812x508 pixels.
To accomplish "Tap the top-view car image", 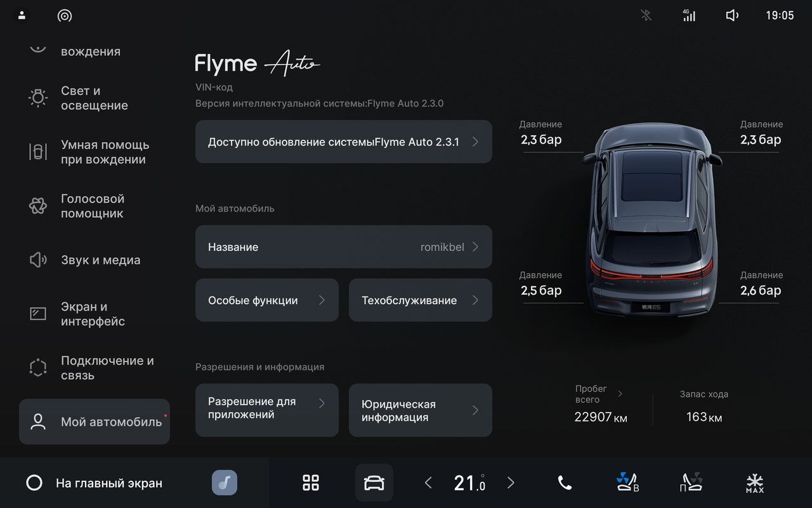I will coord(652,220).
